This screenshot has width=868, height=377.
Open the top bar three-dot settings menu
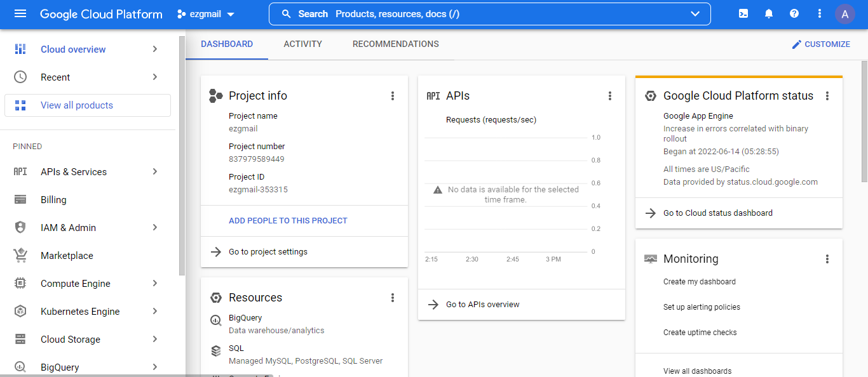click(x=820, y=13)
